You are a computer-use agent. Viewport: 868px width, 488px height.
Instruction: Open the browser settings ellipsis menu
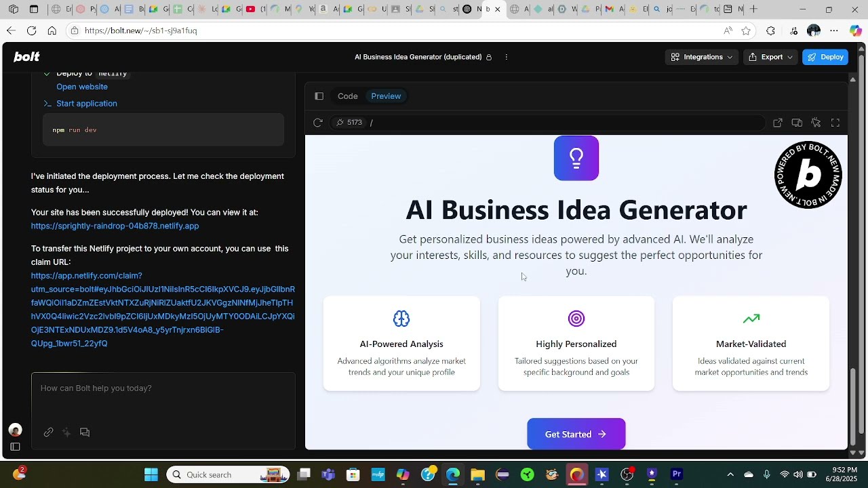(x=834, y=30)
